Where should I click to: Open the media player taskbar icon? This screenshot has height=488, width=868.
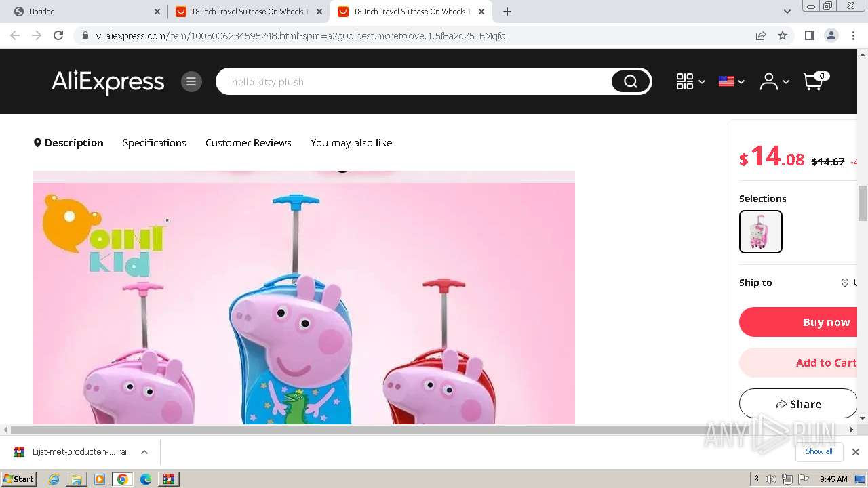pos(100,479)
